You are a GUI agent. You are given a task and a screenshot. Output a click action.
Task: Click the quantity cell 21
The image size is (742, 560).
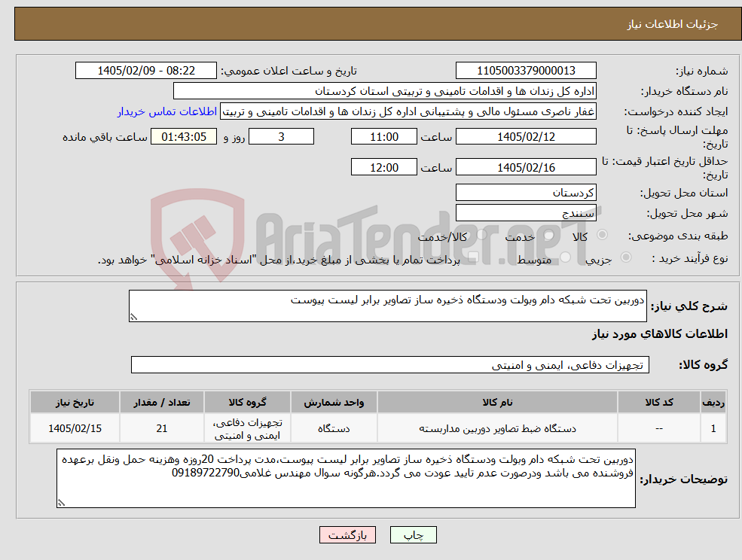pos(162,428)
